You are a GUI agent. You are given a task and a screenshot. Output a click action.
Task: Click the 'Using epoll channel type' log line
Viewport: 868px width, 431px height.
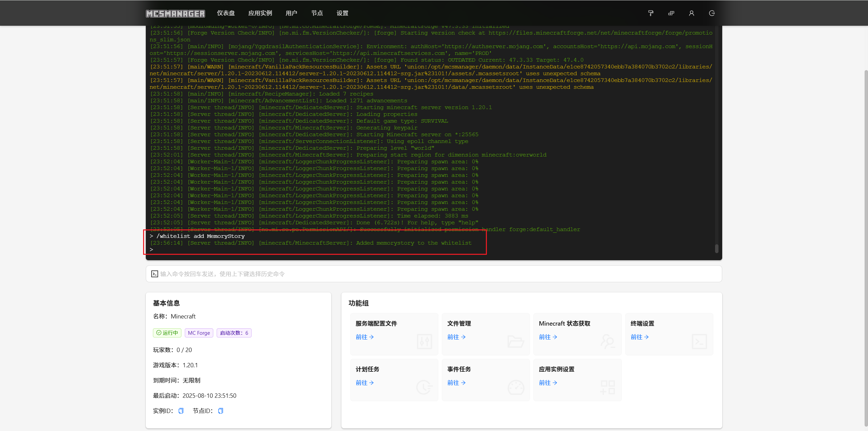(309, 141)
